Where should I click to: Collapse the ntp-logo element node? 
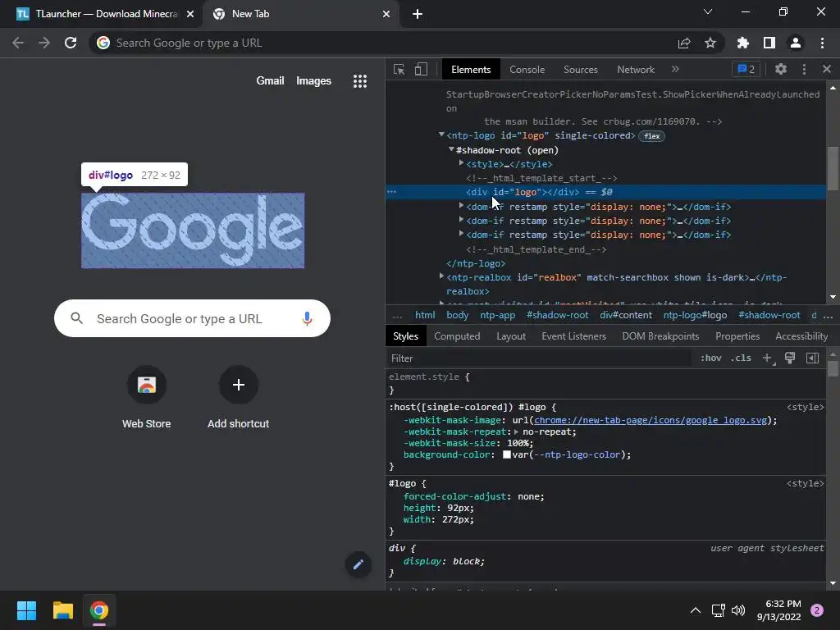[x=441, y=135]
